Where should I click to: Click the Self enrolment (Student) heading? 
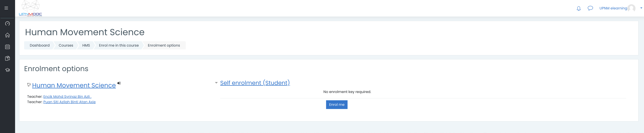pyautogui.click(x=255, y=83)
